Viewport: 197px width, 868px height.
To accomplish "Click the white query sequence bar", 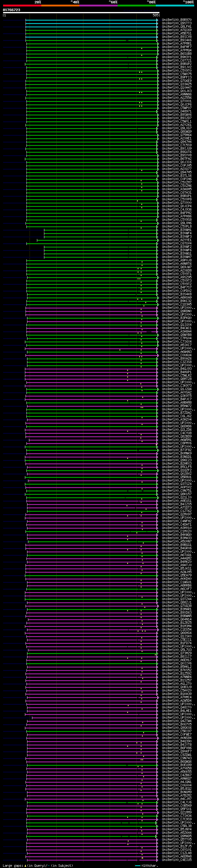I will click(x=81, y=12).
